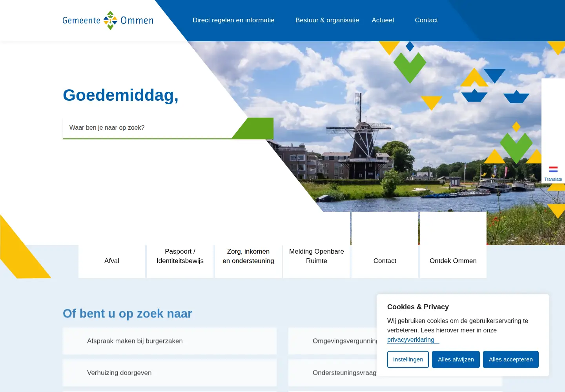This screenshot has width=565, height=392.
Task: Click Alles afwijzen button
Action: [456, 359]
